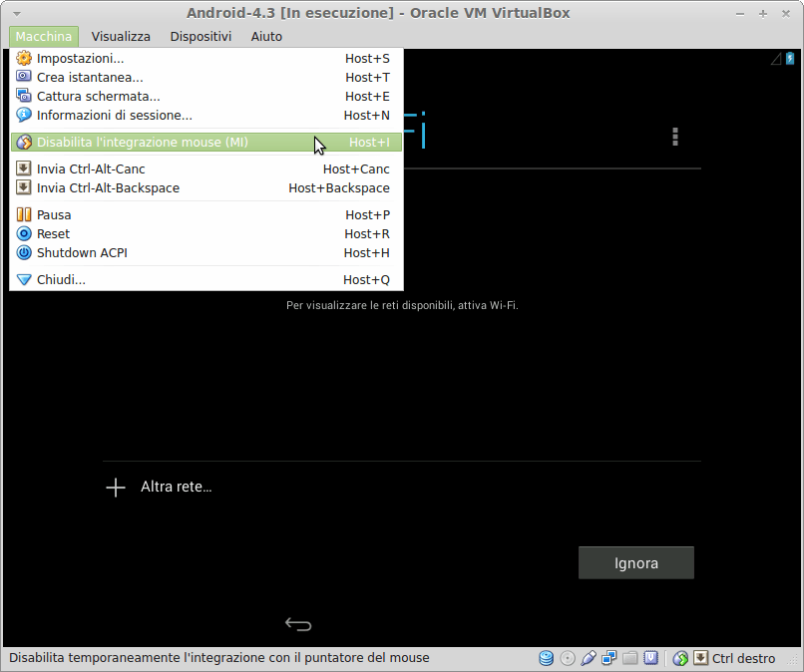This screenshot has width=804, height=672.
Task: Open the Aiuto menu
Action: [x=266, y=37]
